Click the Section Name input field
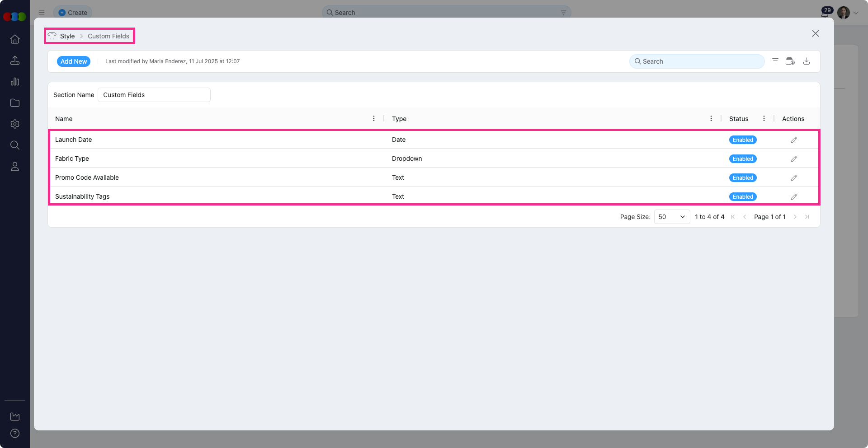Image resolution: width=868 pixels, height=448 pixels. pyautogui.click(x=154, y=95)
